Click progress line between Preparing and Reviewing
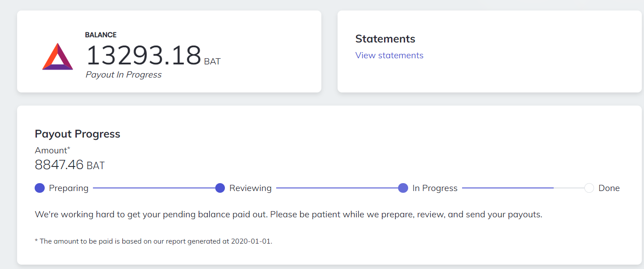This screenshot has height=269, width=644. [153, 188]
